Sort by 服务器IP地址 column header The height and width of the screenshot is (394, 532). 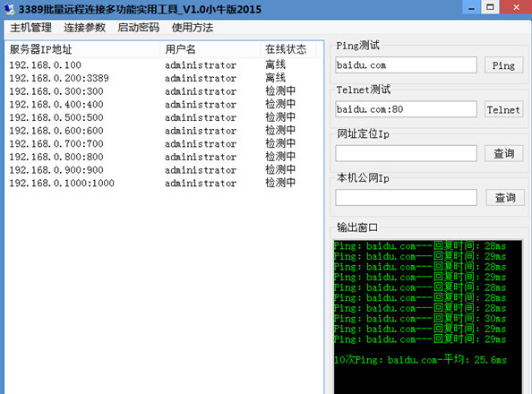point(82,49)
